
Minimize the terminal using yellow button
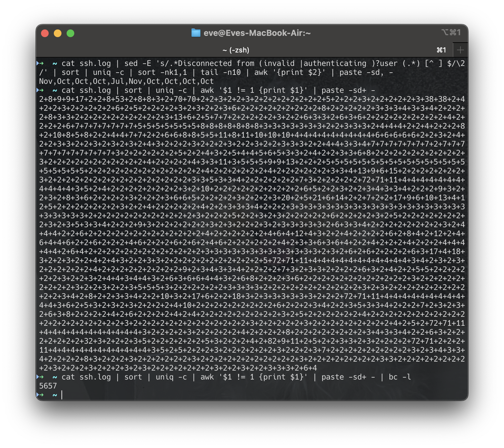(x=58, y=33)
